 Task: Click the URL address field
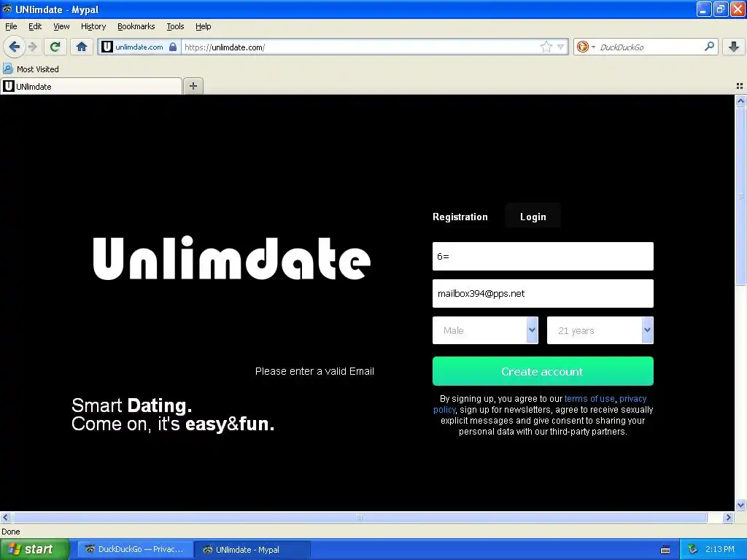point(361,47)
